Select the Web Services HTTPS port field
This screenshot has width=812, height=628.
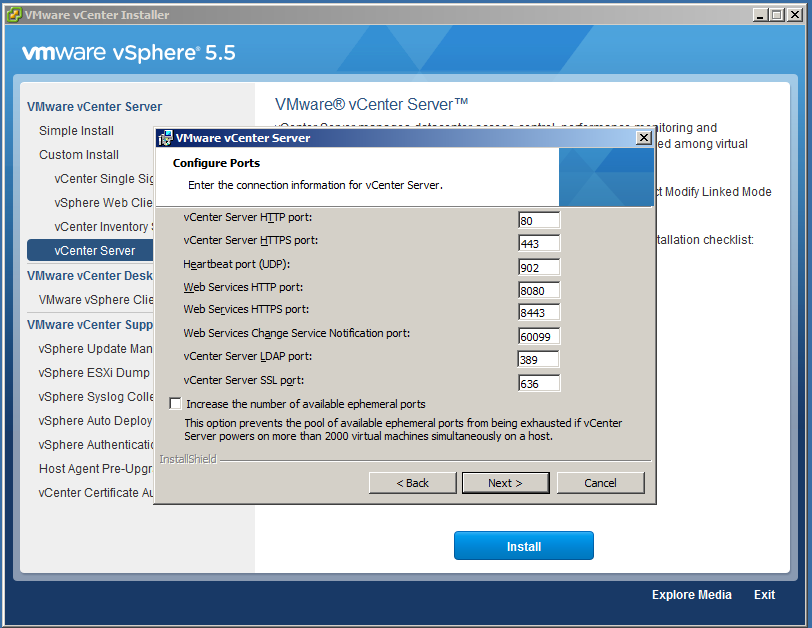click(x=539, y=313)
